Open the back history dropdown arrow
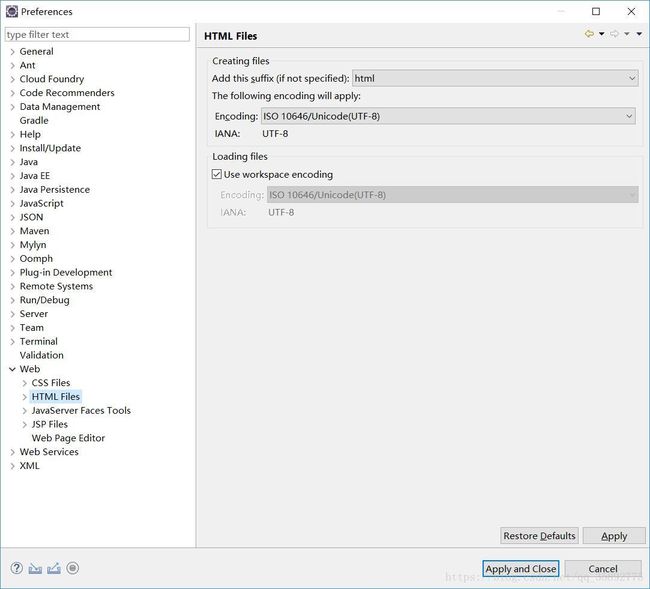 (601, 34)
